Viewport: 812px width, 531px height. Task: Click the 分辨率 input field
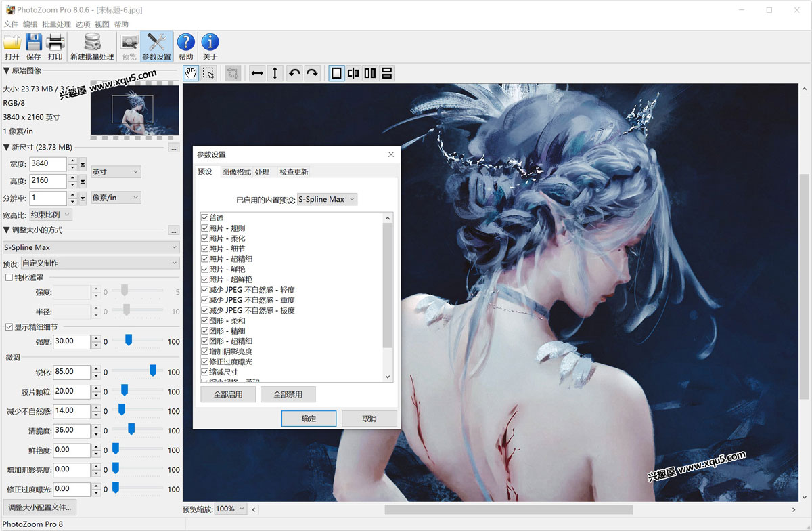[x=49, y=197]
